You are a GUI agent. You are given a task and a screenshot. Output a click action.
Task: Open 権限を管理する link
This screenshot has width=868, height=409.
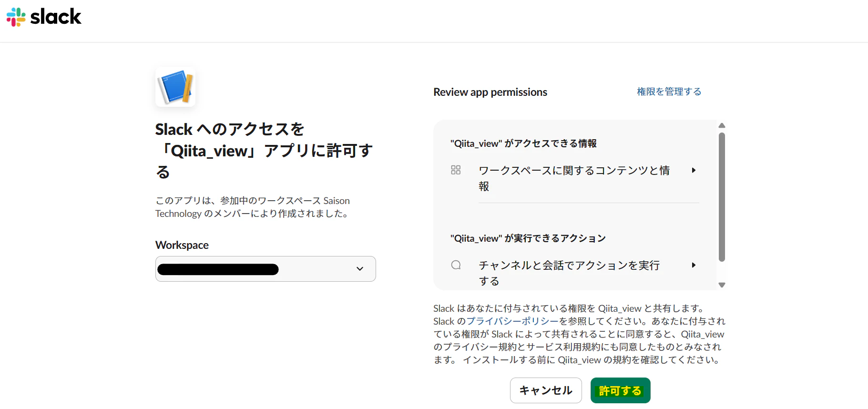coord(669,92)
